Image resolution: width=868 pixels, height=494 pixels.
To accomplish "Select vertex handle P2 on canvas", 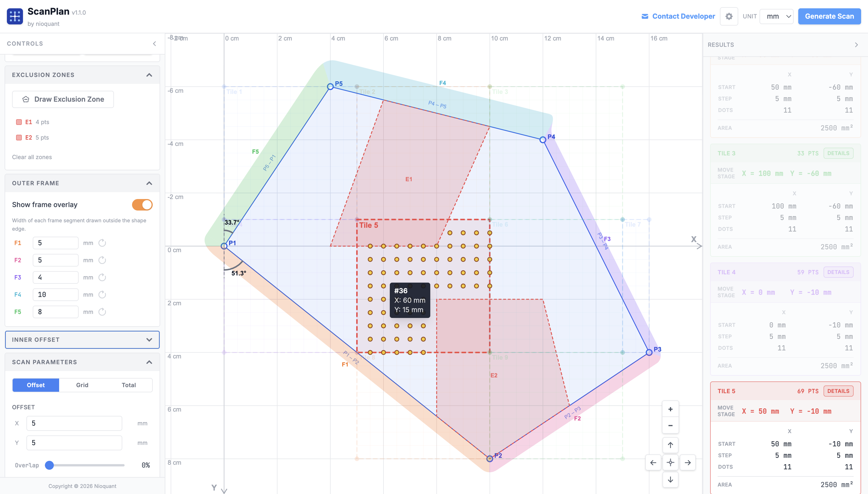I will (x=490, y=459).
